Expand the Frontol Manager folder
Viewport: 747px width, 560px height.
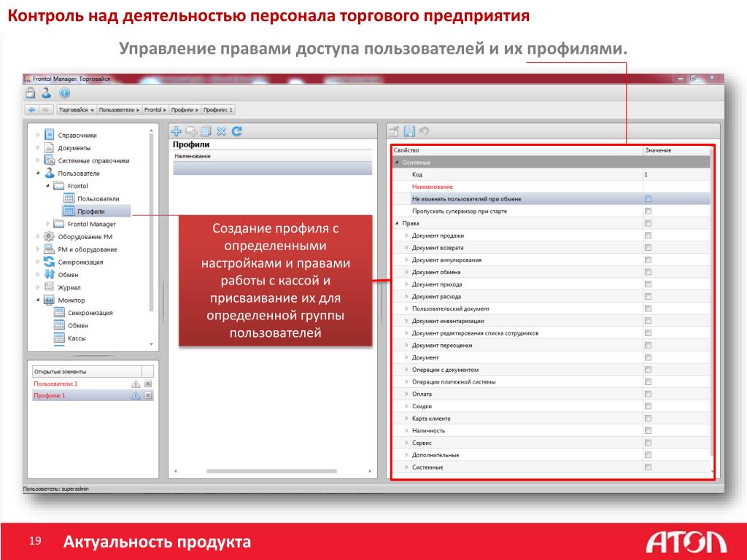[47, 223]
